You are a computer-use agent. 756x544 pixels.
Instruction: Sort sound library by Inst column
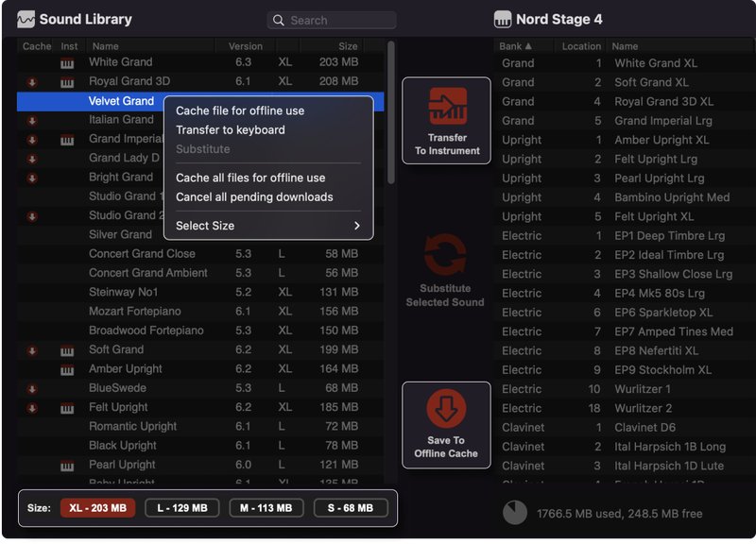coord(69,46)
